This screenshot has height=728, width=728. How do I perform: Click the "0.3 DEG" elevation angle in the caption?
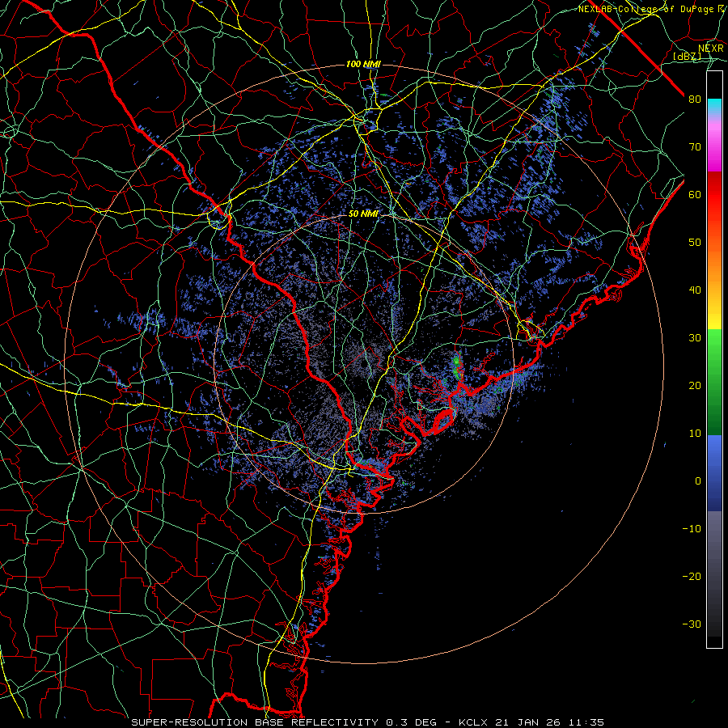(411, 722)
